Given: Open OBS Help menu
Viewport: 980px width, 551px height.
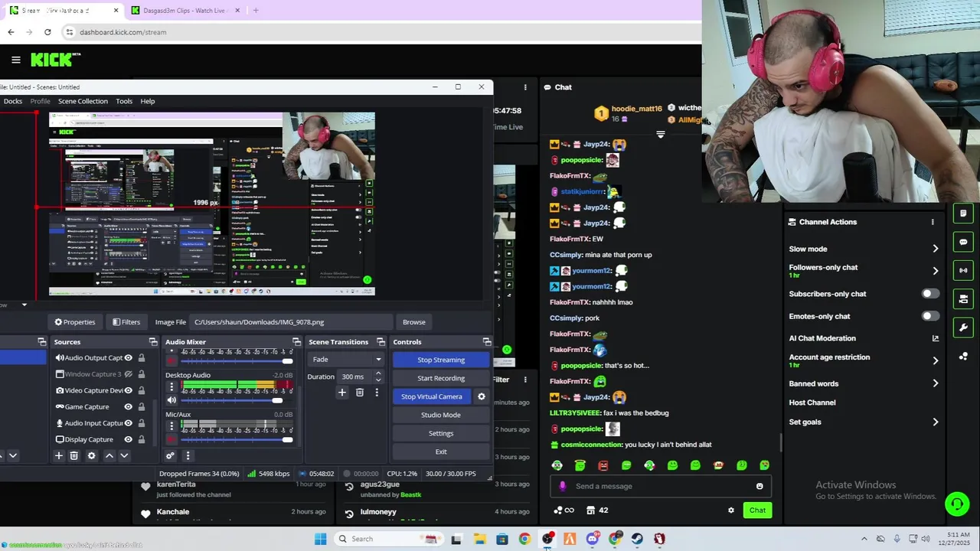Looking at the screenshot, I should [x=148, y=101].
